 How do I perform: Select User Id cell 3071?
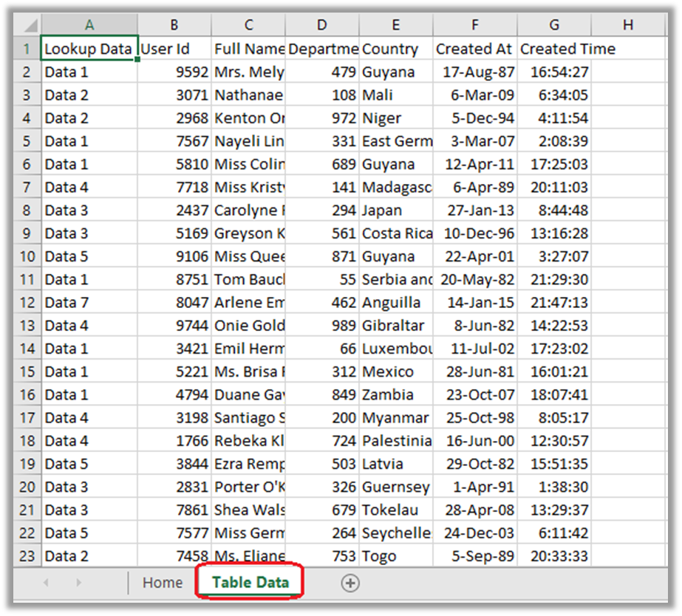click(x=174, y=95)
